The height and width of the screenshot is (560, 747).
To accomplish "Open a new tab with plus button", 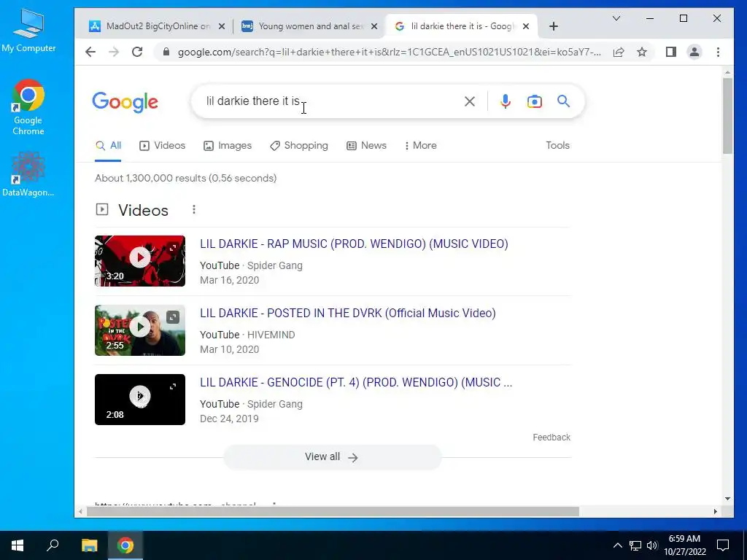I will click(553, 27).
